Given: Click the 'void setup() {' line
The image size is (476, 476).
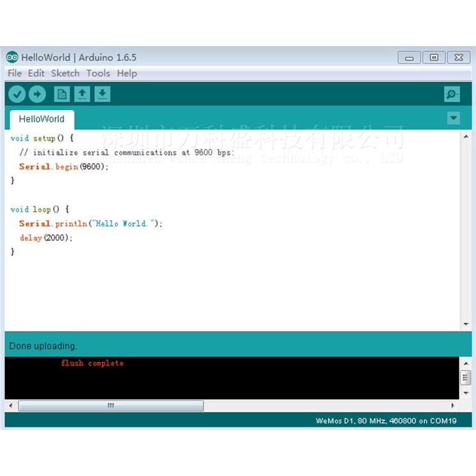Looking at the screenshot, I should pos(42,138).
